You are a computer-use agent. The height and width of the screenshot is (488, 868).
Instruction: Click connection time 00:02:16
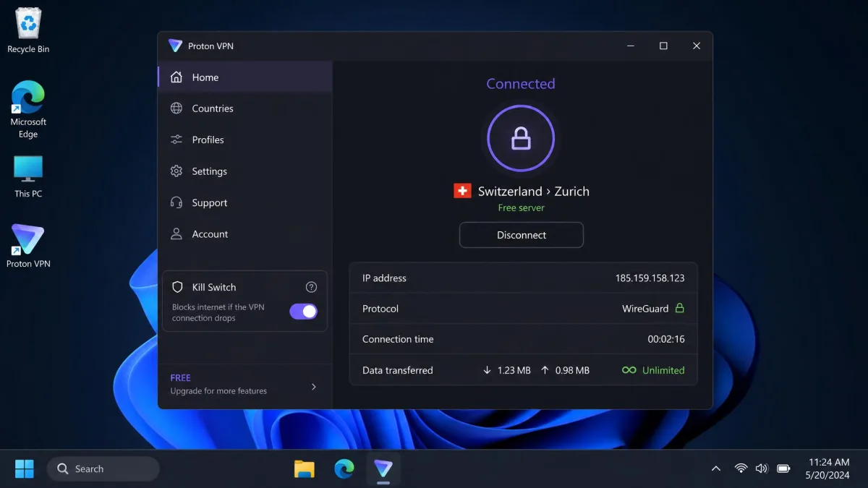pyautogui.click(x=666, y=339)
